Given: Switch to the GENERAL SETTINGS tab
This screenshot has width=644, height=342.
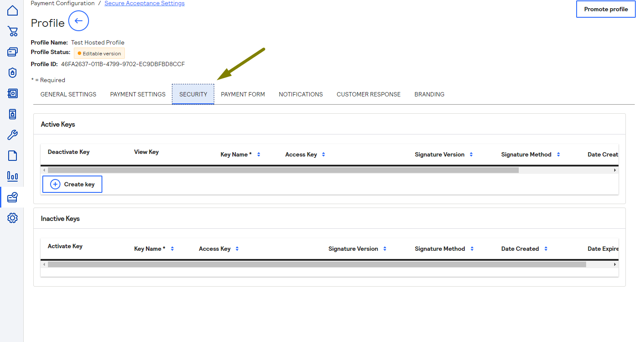Looking at the screenshot, I should pyautogui.click(x=68, y=94).
